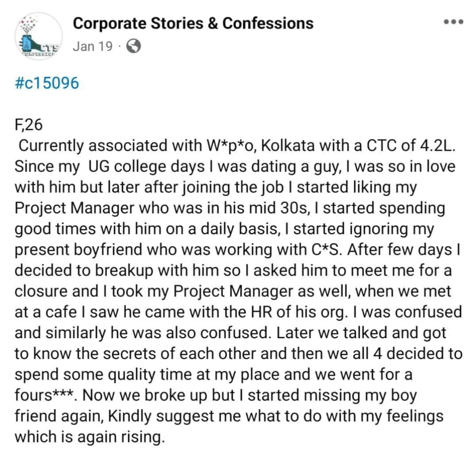Open the Jan 19 post timestamp
This screenshot has height=460, width=476.
[93, 46]
